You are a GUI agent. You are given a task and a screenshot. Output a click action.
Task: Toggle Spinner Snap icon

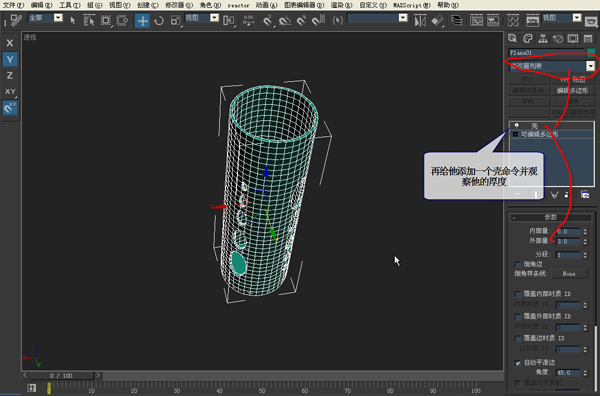point(318,20)
